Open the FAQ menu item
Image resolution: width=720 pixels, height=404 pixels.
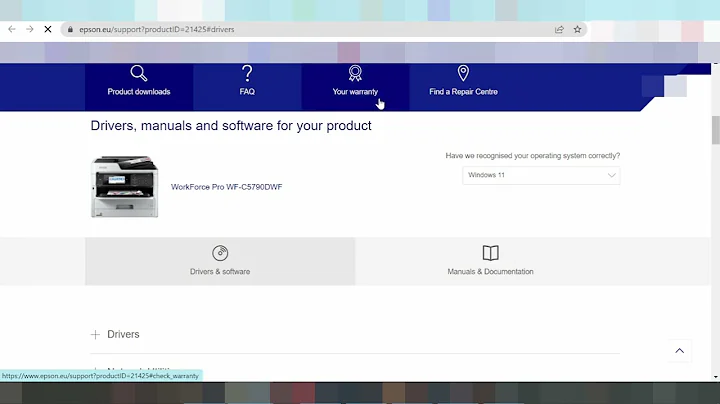247,87
